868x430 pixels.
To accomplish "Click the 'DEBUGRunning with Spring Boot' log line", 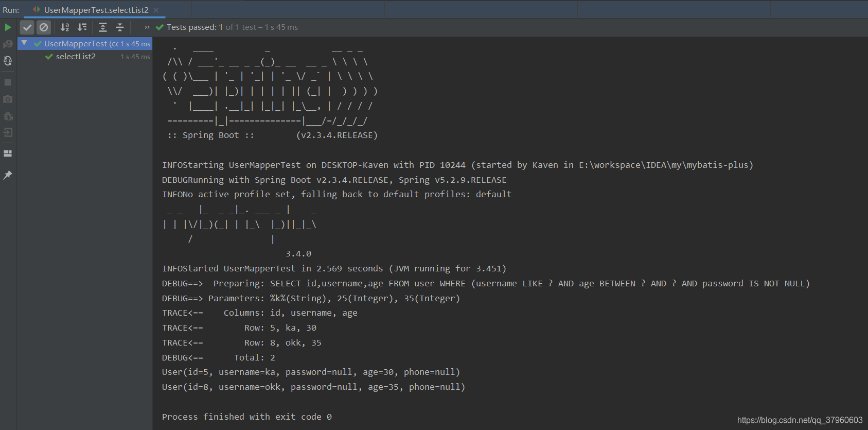I will click(x=334, y=180).
